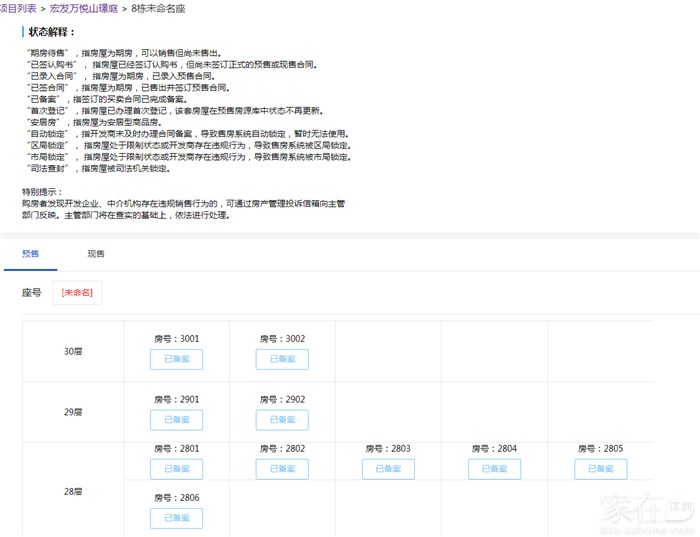The width and height of the screenshot is (700, 537).
Task: Select 已备案 button under room 2804
Action: 494,469
